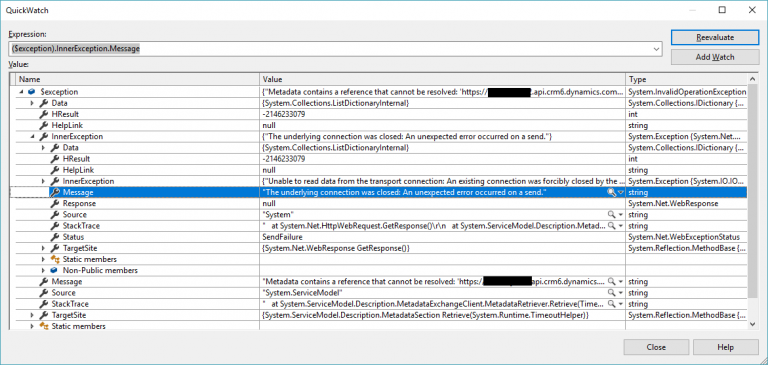Select the $exception cube icon
The image size is (768, 365).
pyautogui.click(x=31, y=92)
